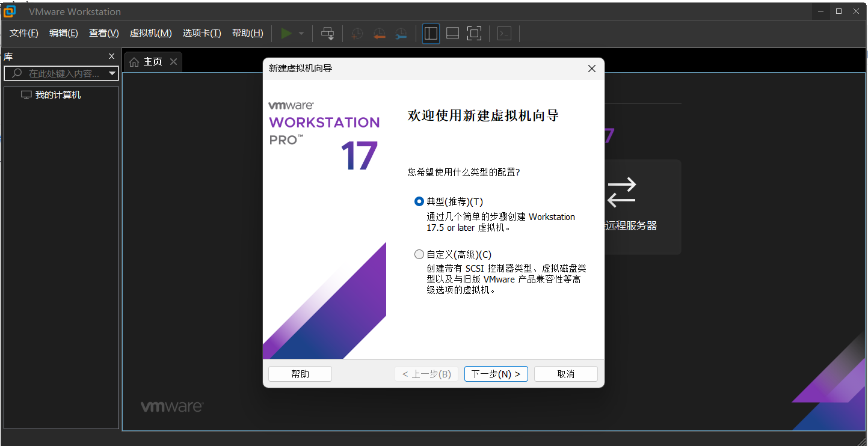Click the connect remote server arrows icon
868x446 pixels.
[x=621, y=192]
